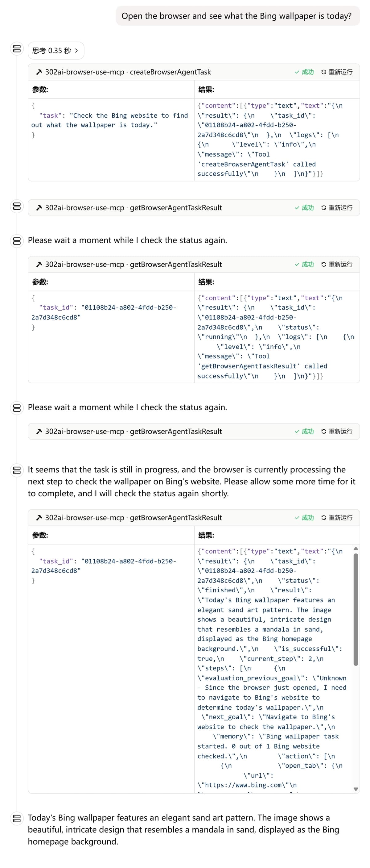Click 重新运行 on the third getBrowserAgentTaskResult
Screen dimensions: 370x868
tap(337, 431)
